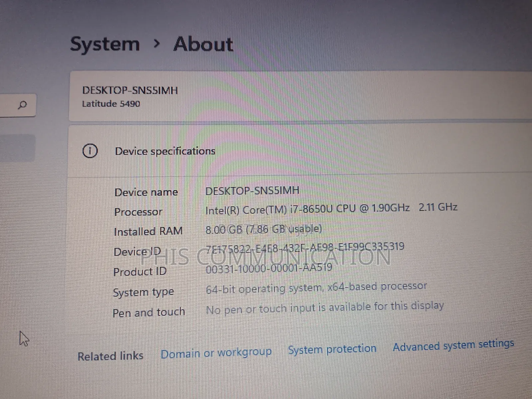Select the Device ID value beginning 7E175822
Viewport: 532px width, 399px height.
tap(305, 248)
